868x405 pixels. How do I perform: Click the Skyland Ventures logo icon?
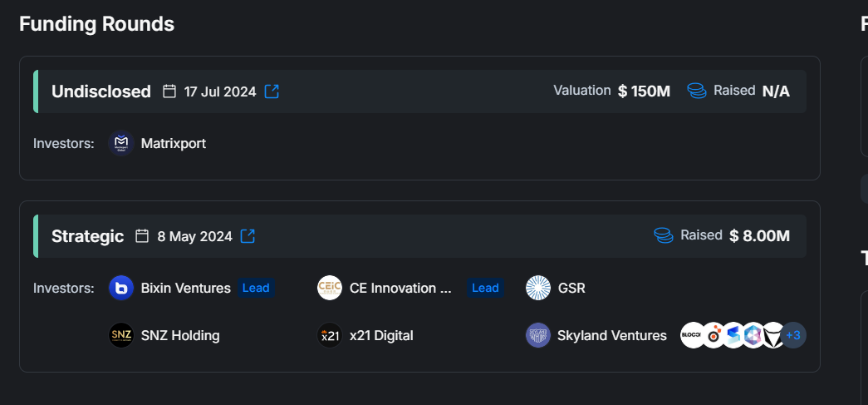(538, 336)
